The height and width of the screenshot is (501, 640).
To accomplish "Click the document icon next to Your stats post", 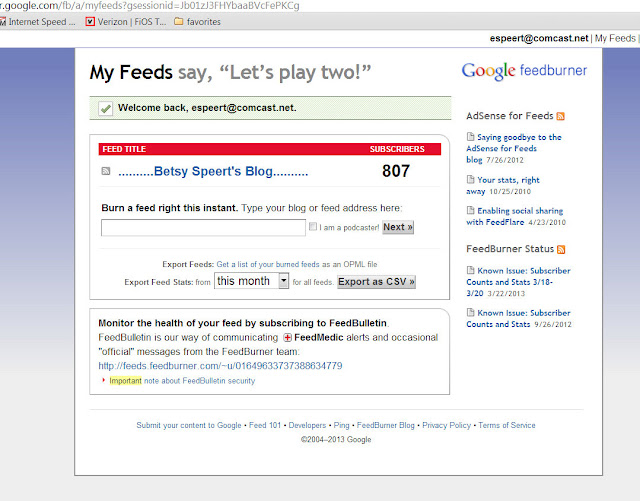I will pos(471,179).
